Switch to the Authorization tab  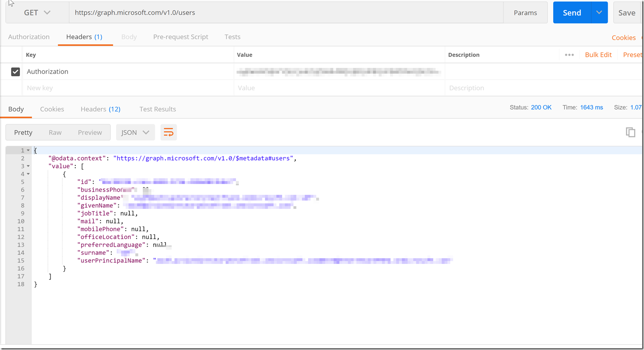click(29, 37)
